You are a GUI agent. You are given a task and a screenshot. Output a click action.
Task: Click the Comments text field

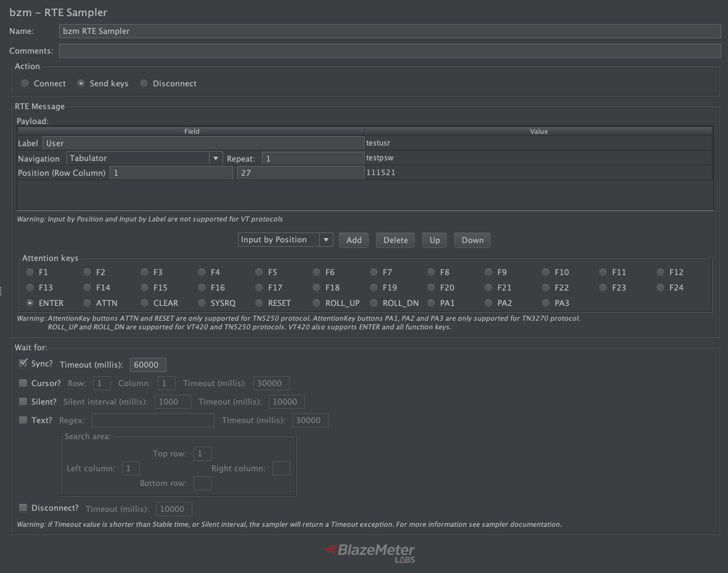(x=390, y=51)
